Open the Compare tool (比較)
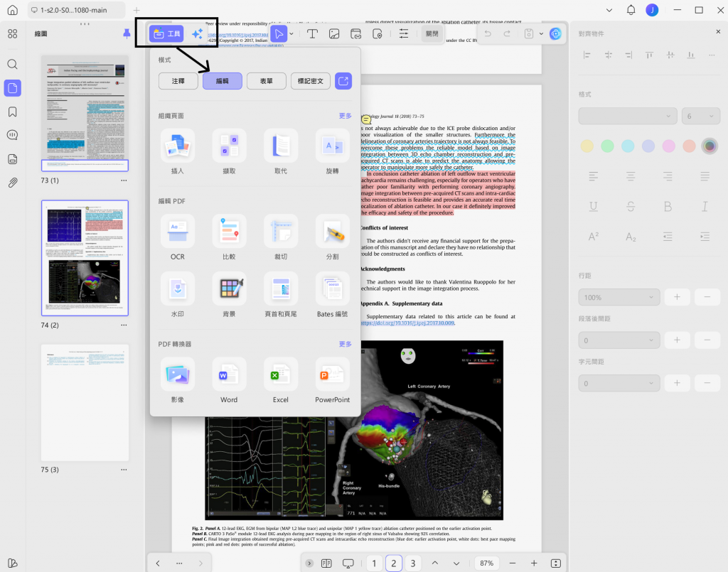 (x=229, y=237)
